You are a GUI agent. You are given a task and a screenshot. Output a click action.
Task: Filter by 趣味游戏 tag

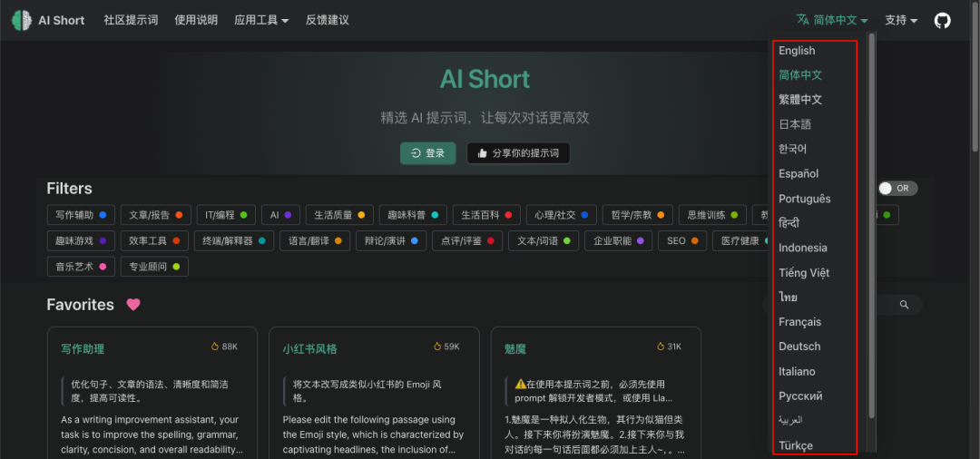[x=82, y=240]
